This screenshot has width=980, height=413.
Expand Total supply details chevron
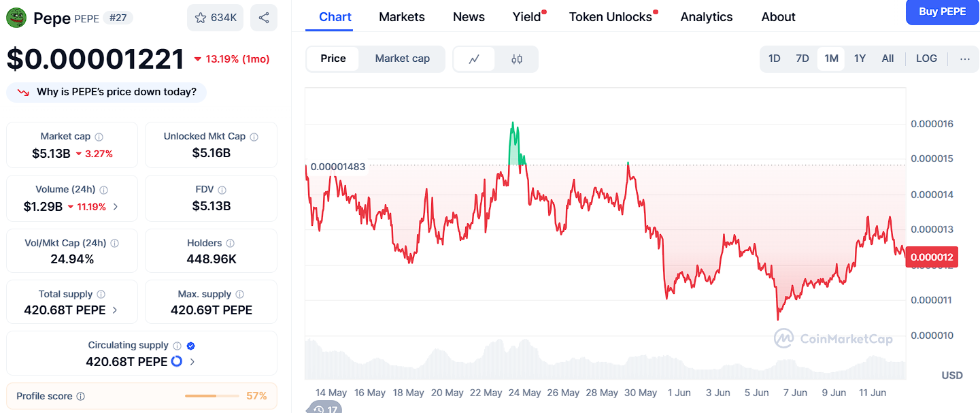(115, 310)
